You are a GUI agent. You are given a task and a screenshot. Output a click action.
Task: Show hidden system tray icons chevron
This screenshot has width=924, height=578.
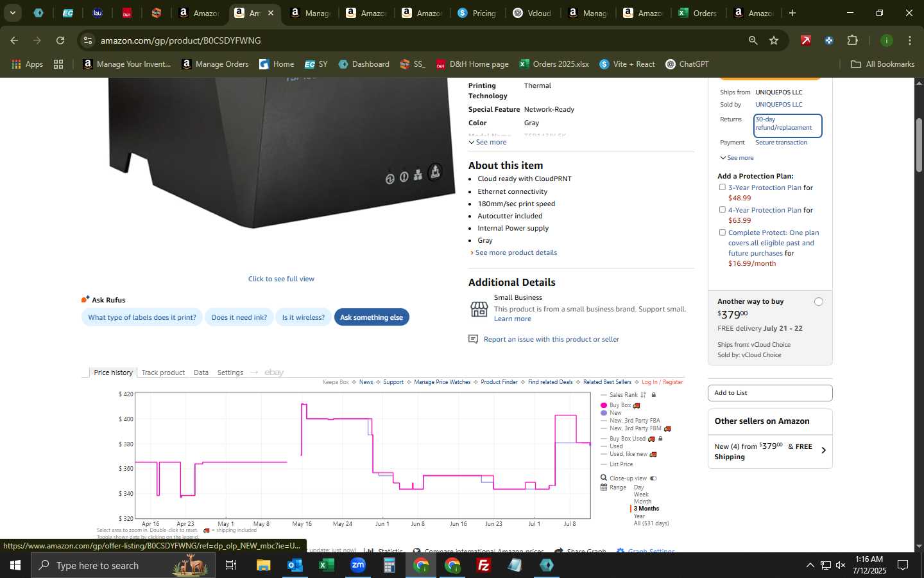click(810, 565)
